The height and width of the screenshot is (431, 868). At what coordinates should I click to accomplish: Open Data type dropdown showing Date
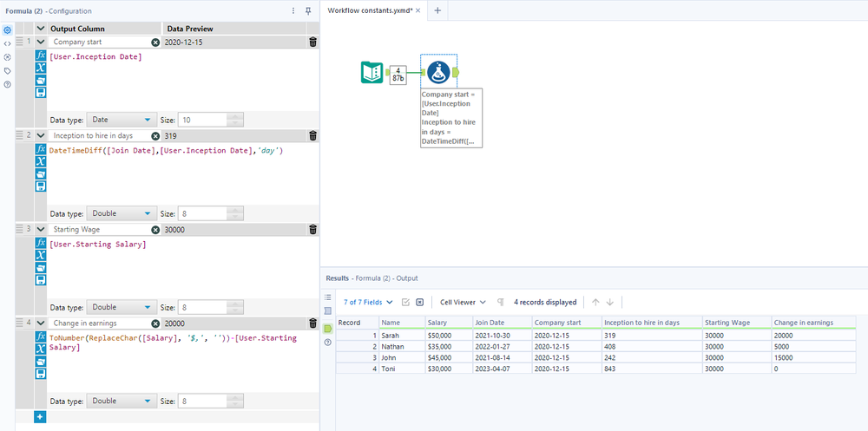tap(122, 120)
